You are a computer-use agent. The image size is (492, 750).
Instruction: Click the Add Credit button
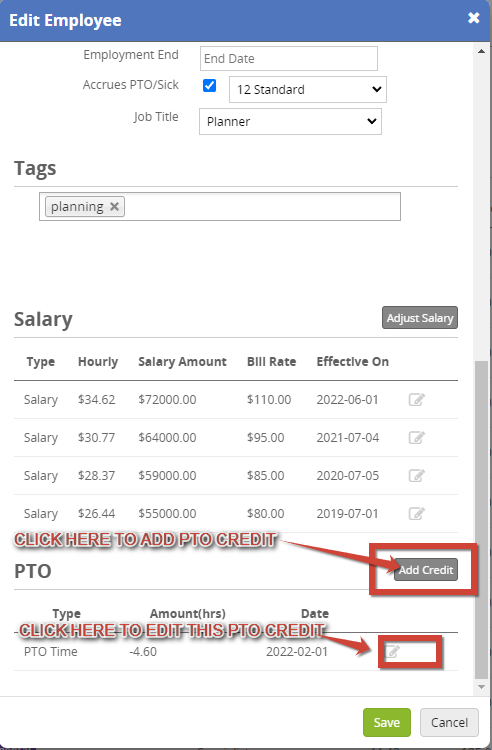pyautogui.click(x=426, y=570)
